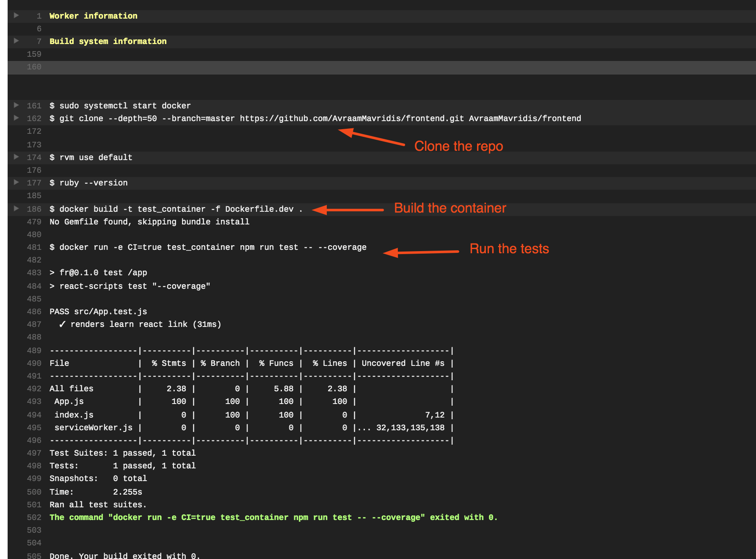Screen dimensions: 756x559
Task: Expand the rvm use default fold
Action: tap(16, 157)
